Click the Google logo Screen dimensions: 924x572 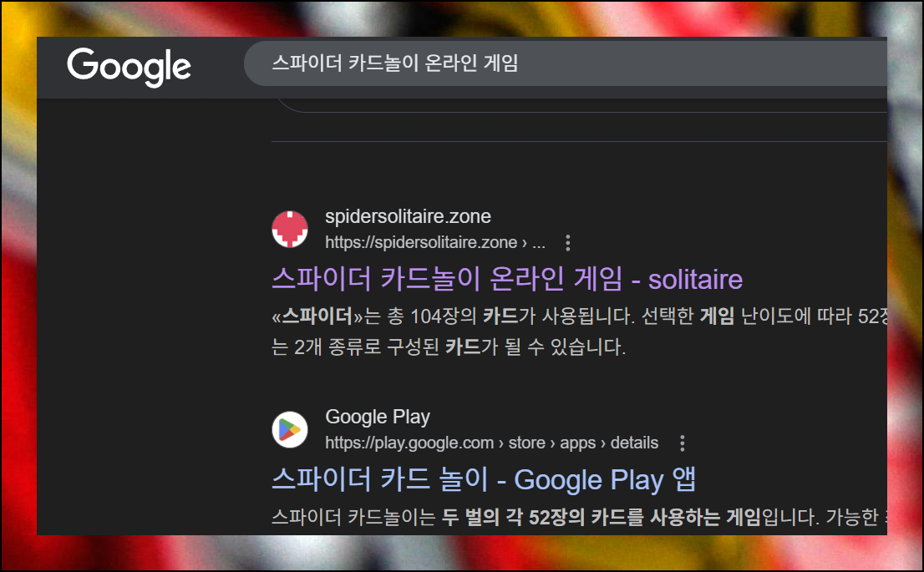click(129, 67)
